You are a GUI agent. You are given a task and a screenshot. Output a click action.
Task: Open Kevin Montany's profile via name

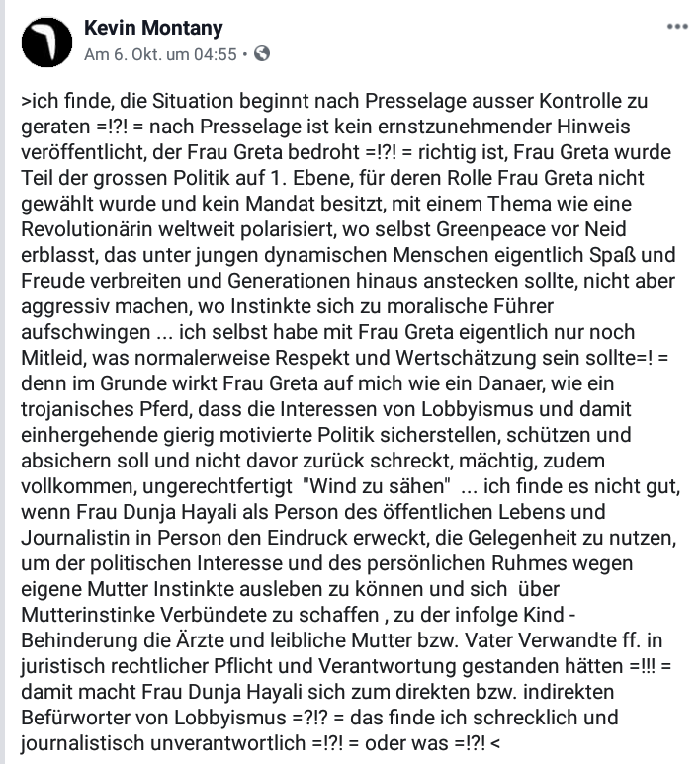point(153,28)
